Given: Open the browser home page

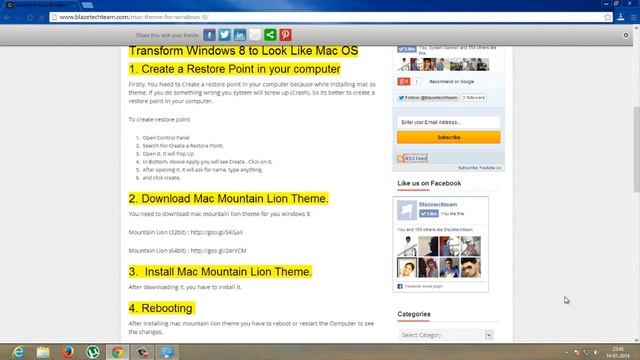Looking at the screenshot, I should click(x=42, y=18).
